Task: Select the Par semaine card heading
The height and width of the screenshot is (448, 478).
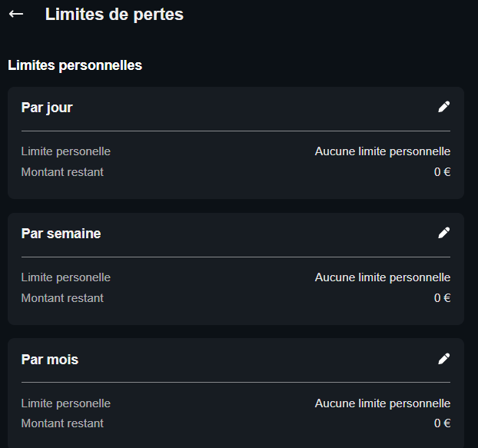Action: tap(61, 234)
